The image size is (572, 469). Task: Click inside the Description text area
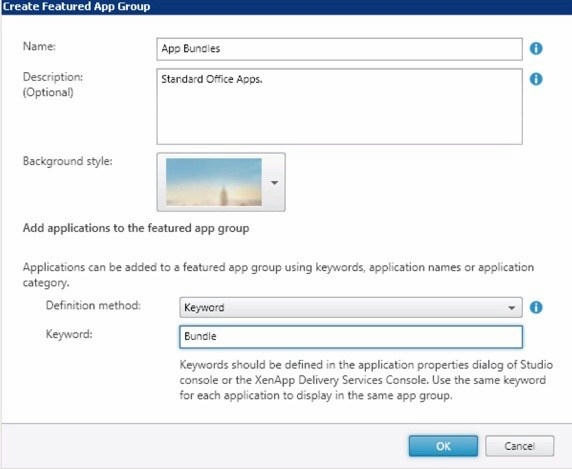click(x=339, y=106)
